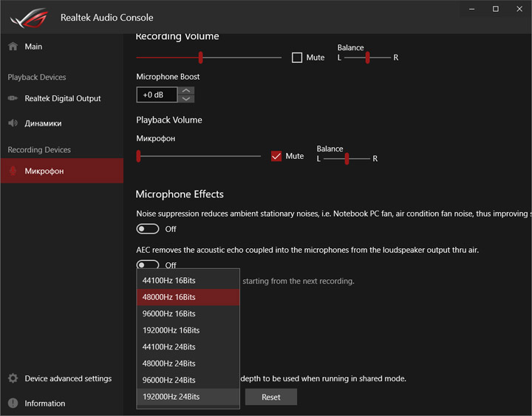Click the Playback Volume balance slider handle
Viewport: 532px width, 416px height.
point(347,158)
